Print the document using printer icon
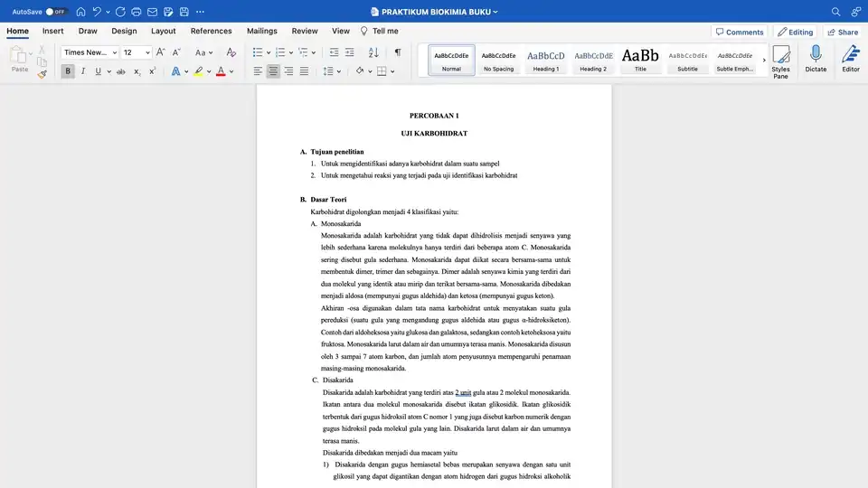 tap(137, 12)
